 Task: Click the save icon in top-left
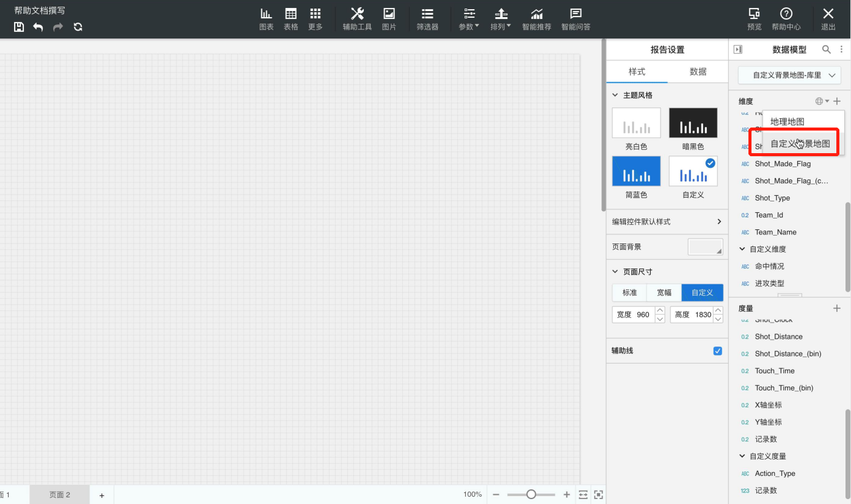(x=19, y=27)
